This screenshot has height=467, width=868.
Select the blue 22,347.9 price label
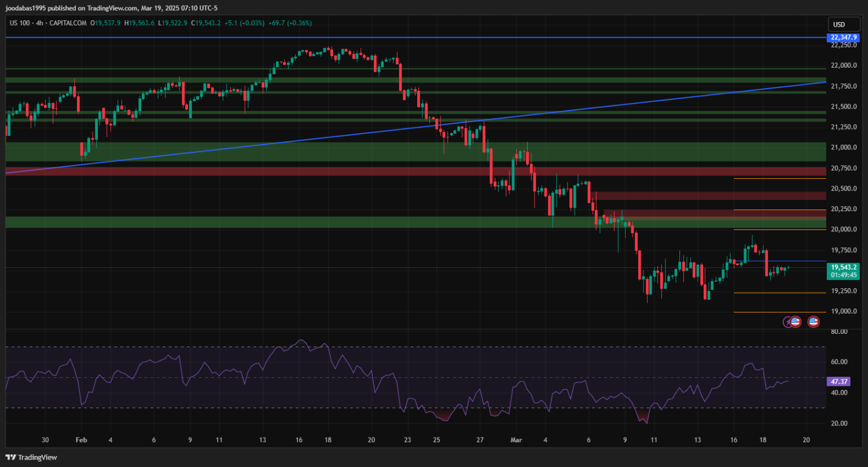tap(843, 38)
